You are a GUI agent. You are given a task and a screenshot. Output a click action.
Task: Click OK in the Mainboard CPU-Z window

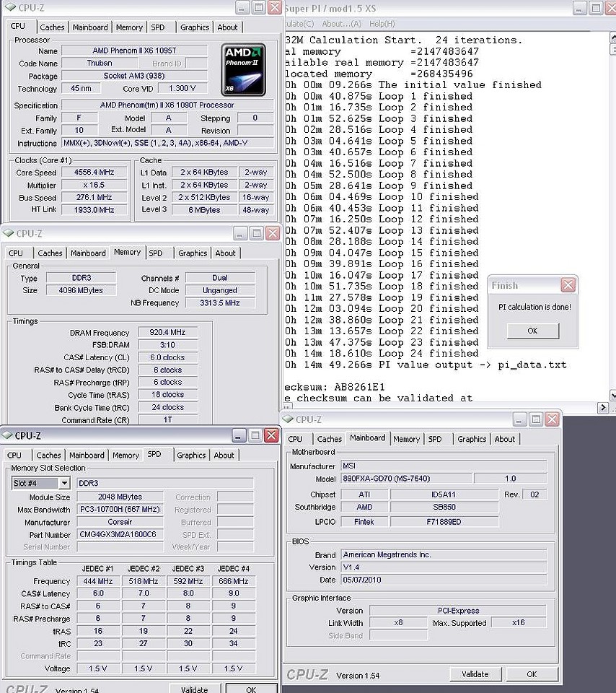(x=531, y=674)
